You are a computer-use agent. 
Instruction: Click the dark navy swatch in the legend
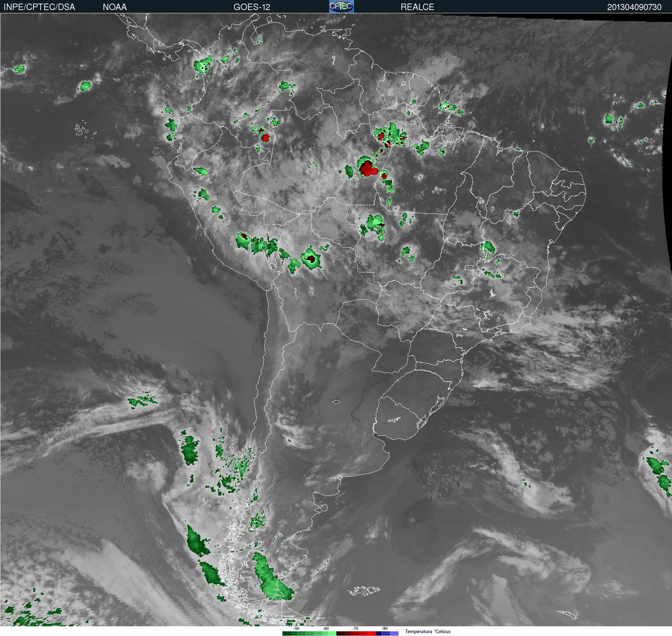[378, 633]
